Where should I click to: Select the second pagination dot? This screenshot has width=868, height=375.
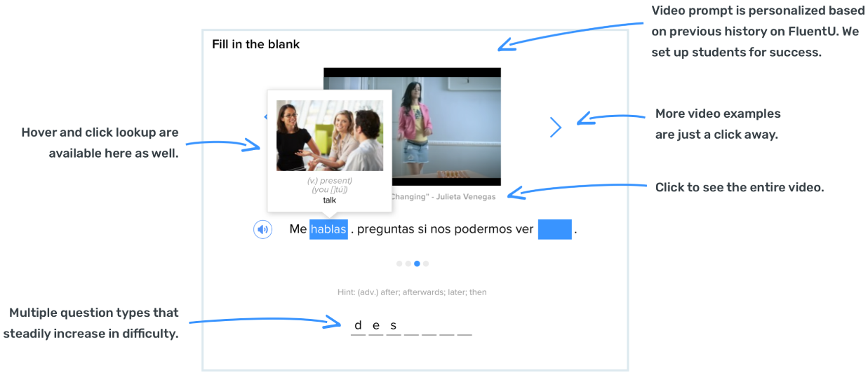(408, 264)
